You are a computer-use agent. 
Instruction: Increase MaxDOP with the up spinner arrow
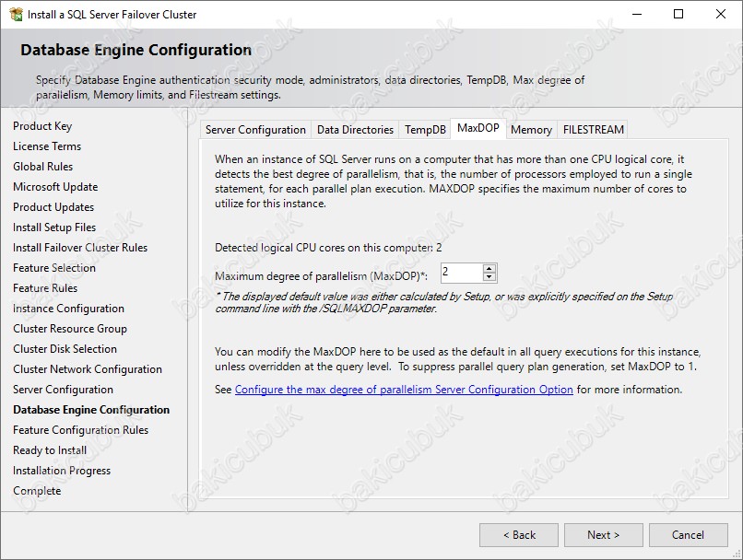(489, 269)
